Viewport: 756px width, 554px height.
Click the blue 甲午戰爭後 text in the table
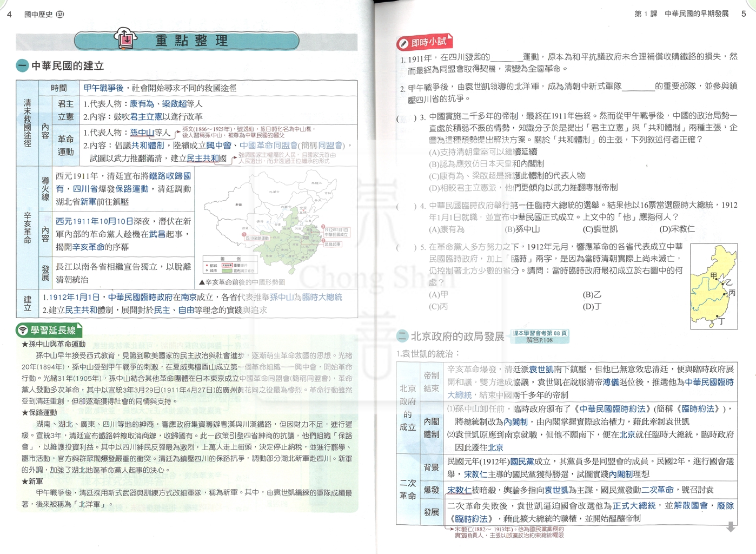tap(103, 88)
